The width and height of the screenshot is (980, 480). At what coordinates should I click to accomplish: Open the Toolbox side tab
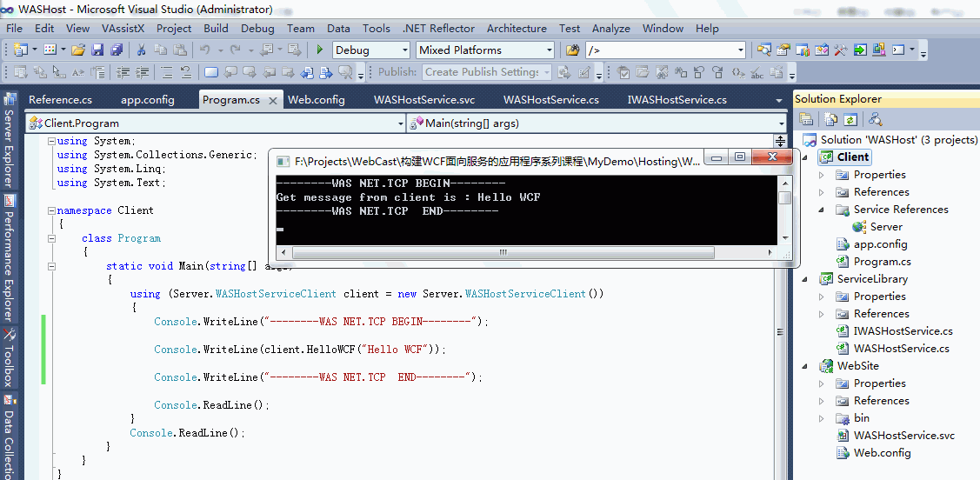point(10,357)
